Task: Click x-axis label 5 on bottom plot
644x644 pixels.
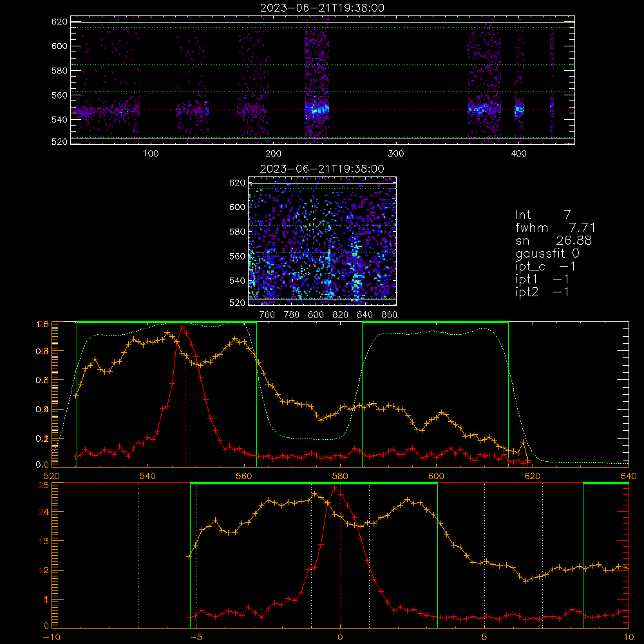Action: click(x=485, y=638)
